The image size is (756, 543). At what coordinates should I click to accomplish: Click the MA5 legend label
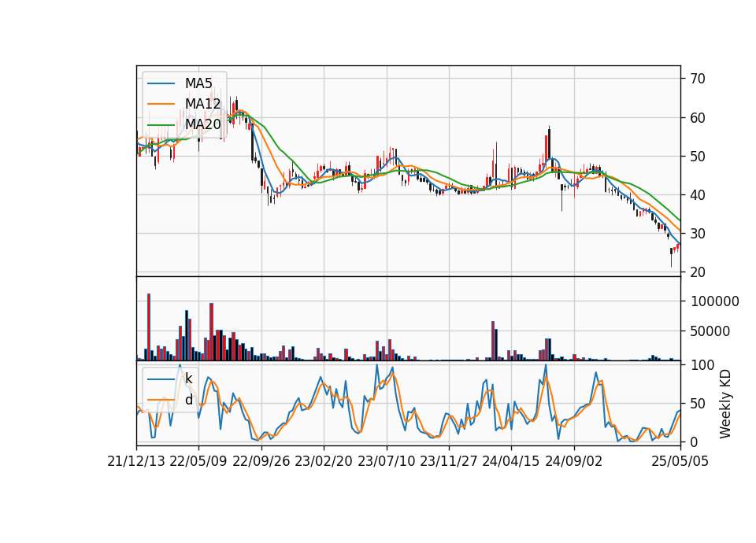click(198, 83)
